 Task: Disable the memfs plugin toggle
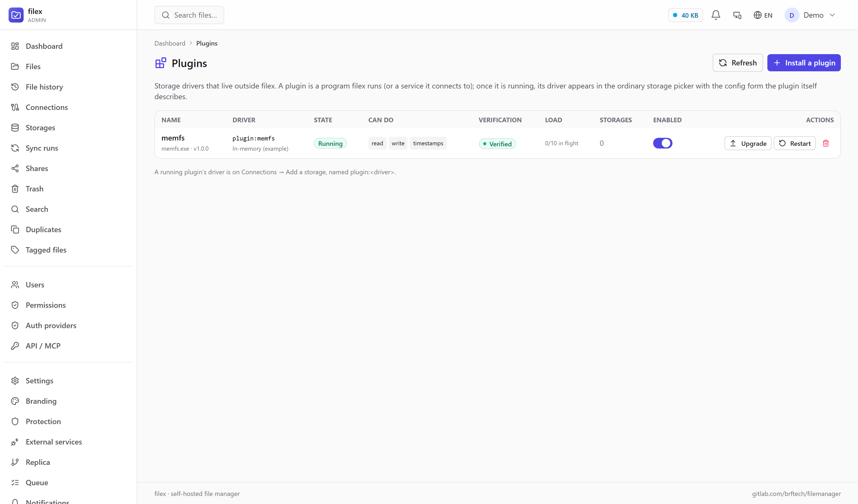pos(663,143)
